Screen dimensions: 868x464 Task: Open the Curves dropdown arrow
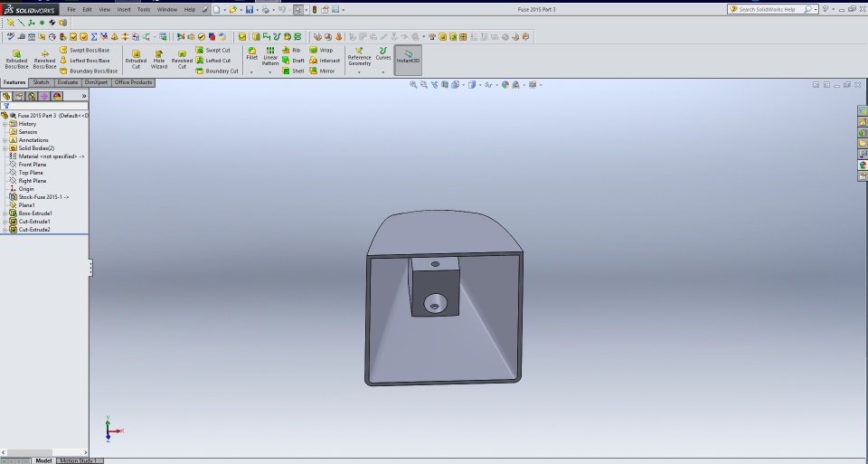[383, 72]
